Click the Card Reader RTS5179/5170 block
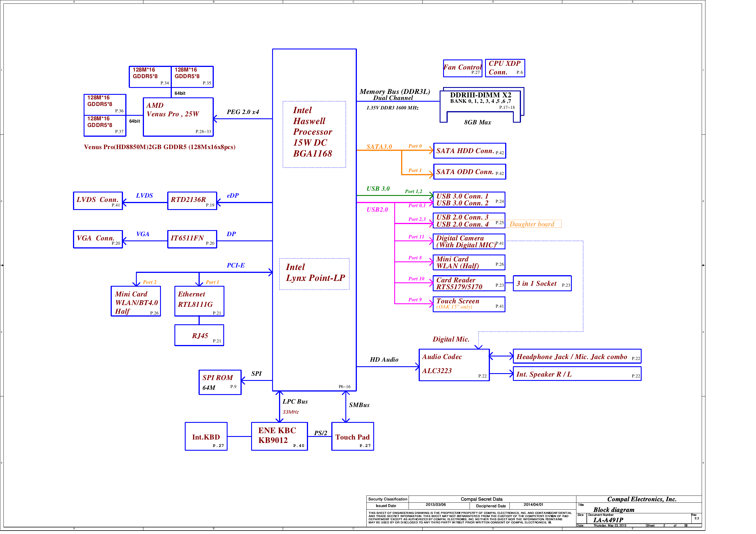This screenshot has height=534, width=756. [469, 284]
